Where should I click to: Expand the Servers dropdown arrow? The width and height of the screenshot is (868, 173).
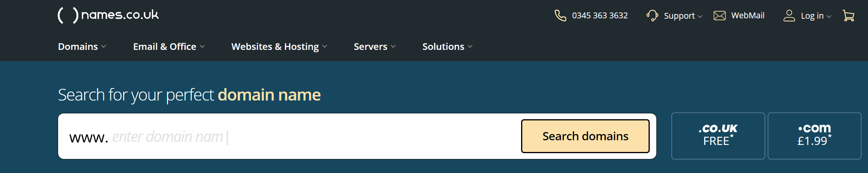393,47
